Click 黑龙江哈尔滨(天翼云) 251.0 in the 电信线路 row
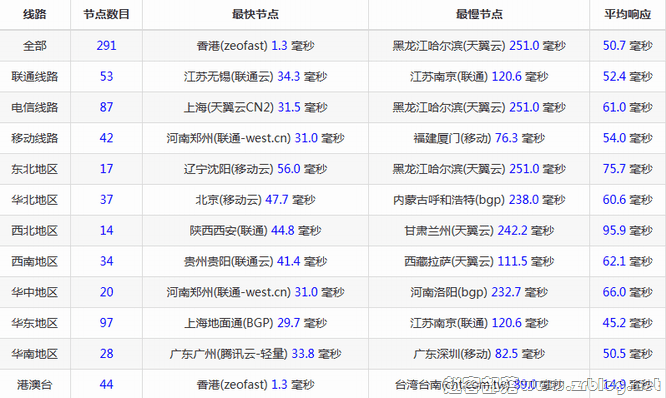The width and height of the screenshot is (666, 398). pos(466,107)
